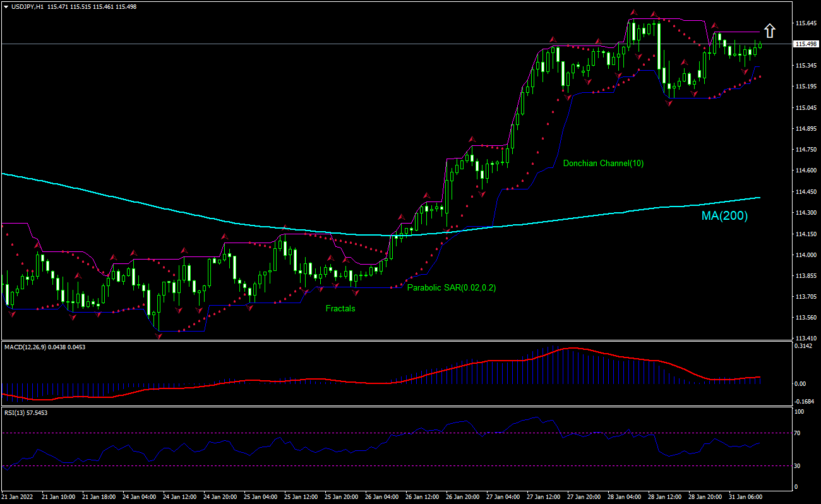Click the white up arrow signal icon
Screen dimensions: 821x504
click(x=769, y=31)
